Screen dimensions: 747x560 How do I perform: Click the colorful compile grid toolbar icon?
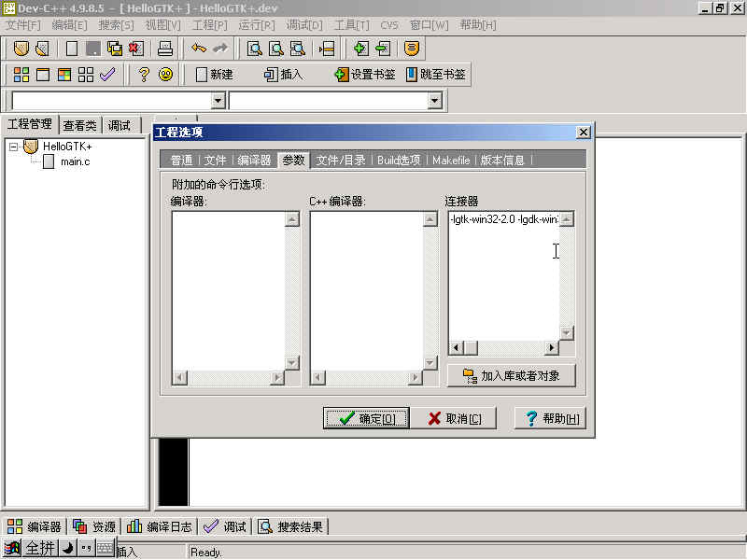pyautogui.click(x=21, y=75)
